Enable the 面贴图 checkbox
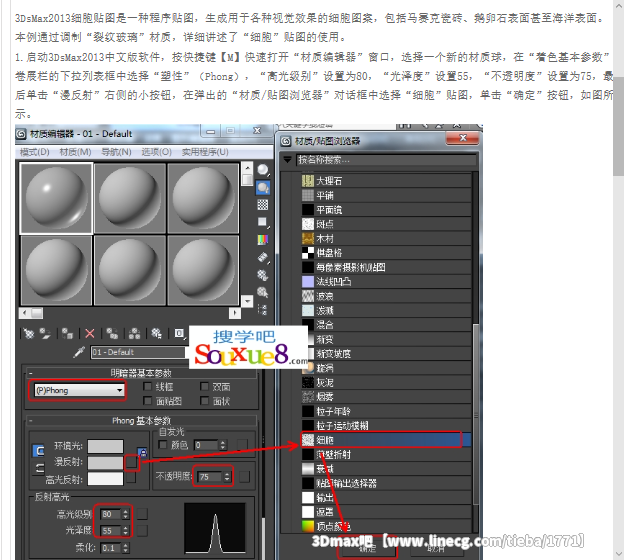 147,401
